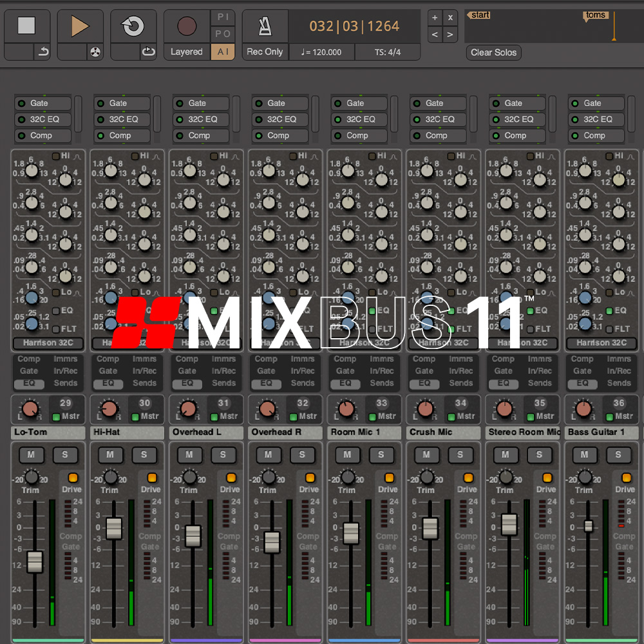
Task: Open the Harrison 32C plugin on Bass Guitar 1
Action: click(x=601, y=343)
